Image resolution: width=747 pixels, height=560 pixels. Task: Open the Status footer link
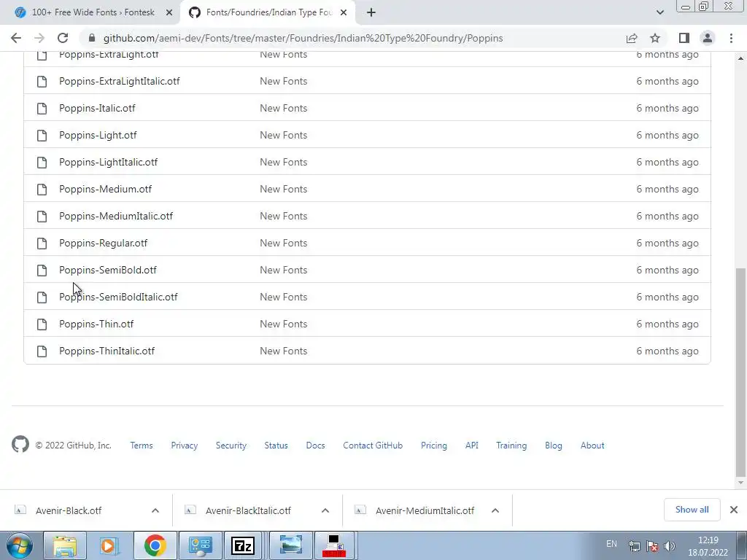point(276,446)
